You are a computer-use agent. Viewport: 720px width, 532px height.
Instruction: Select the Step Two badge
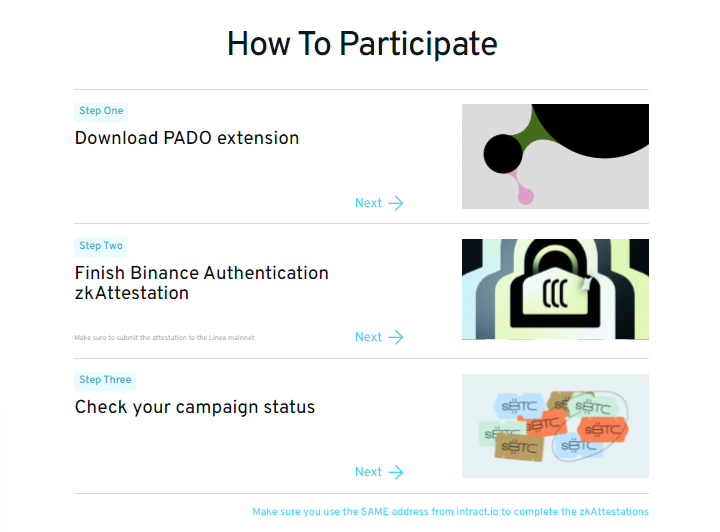pyautogui.click(x=101, y=246)
